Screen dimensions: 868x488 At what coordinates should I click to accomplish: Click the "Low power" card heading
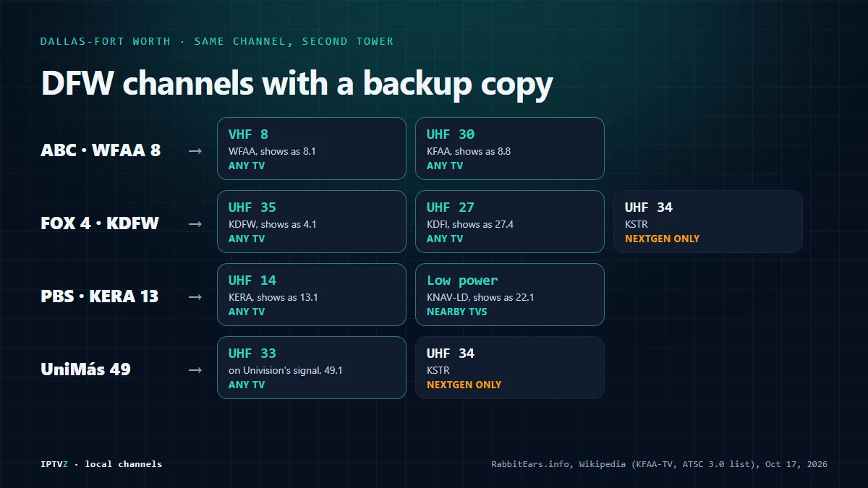pyautogui.click(x=462, y=281)
